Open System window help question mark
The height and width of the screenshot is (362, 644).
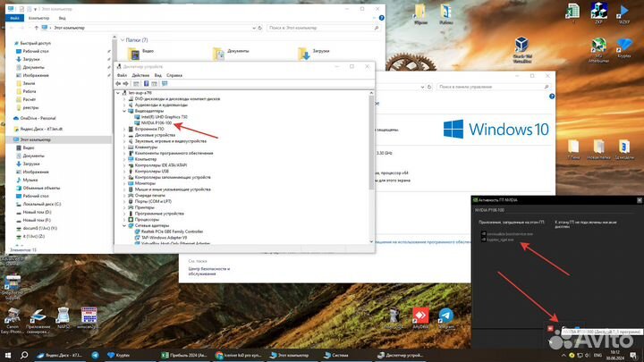[x=552, y=97]
